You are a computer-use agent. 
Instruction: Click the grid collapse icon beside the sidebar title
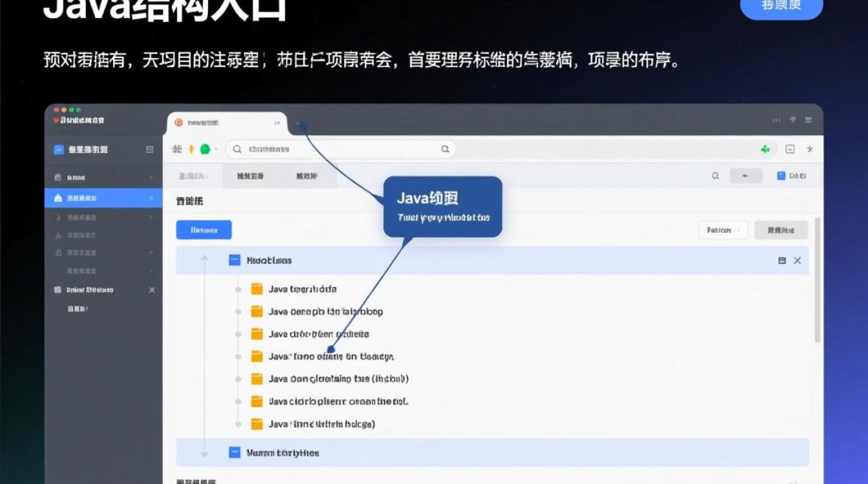point(150,149)
